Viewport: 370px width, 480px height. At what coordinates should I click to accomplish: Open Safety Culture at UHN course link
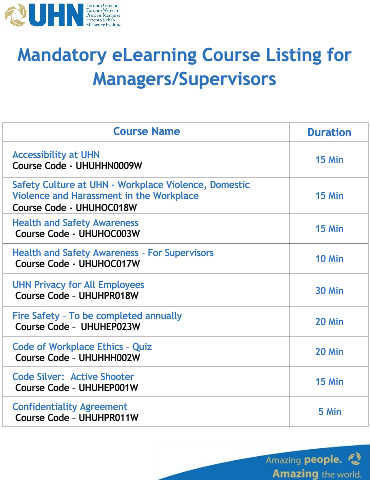(x=131, y=190)
